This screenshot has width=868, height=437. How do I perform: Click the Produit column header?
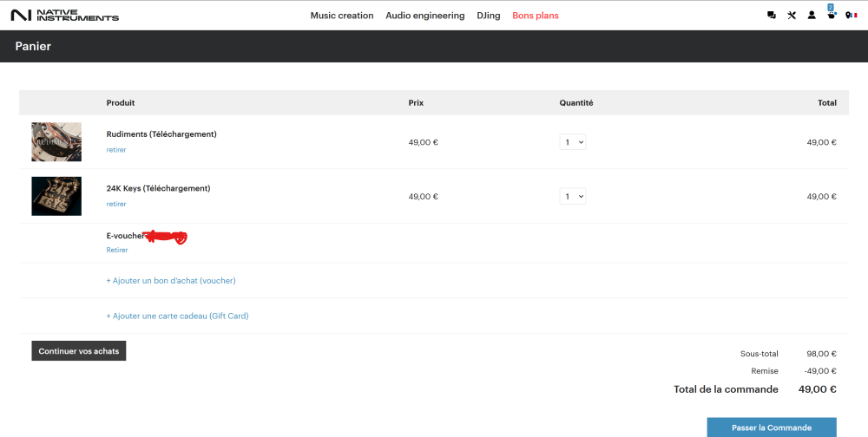point(121,103)
